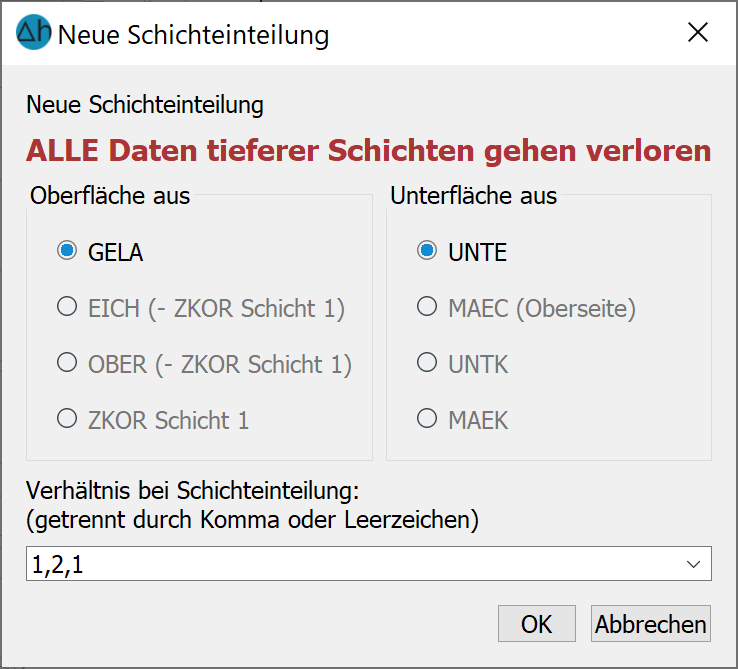Click the Δh application icon in title bar
Screen dimensions: 738x669
coord(33,32)
